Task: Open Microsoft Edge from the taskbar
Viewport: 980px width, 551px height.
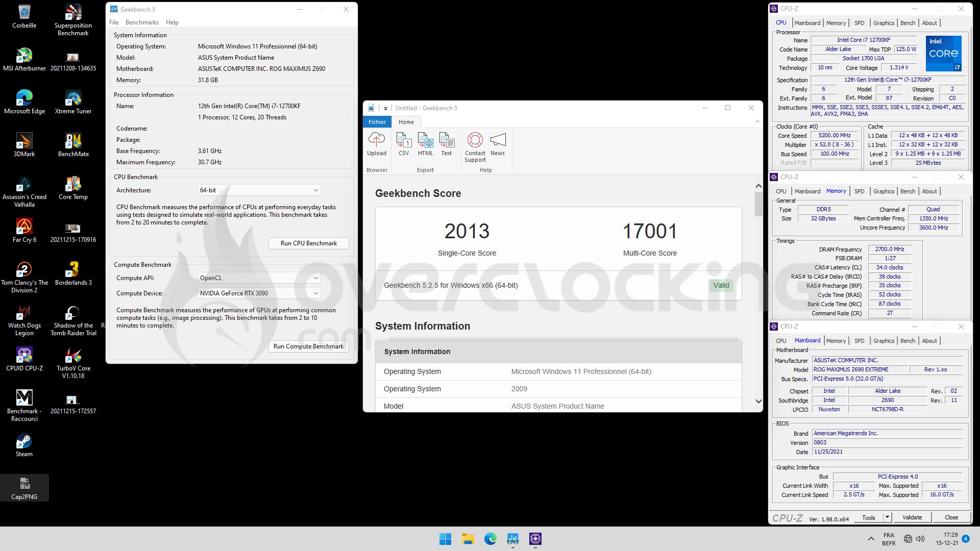Action: point(490,539)
